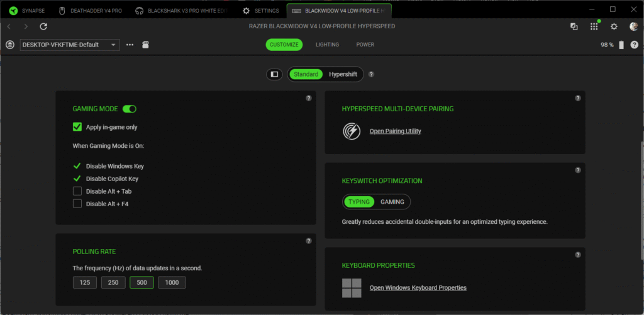Click help icon next to Hypershift
The width and height of the screenshot is (644, 315).
[371, 74]
